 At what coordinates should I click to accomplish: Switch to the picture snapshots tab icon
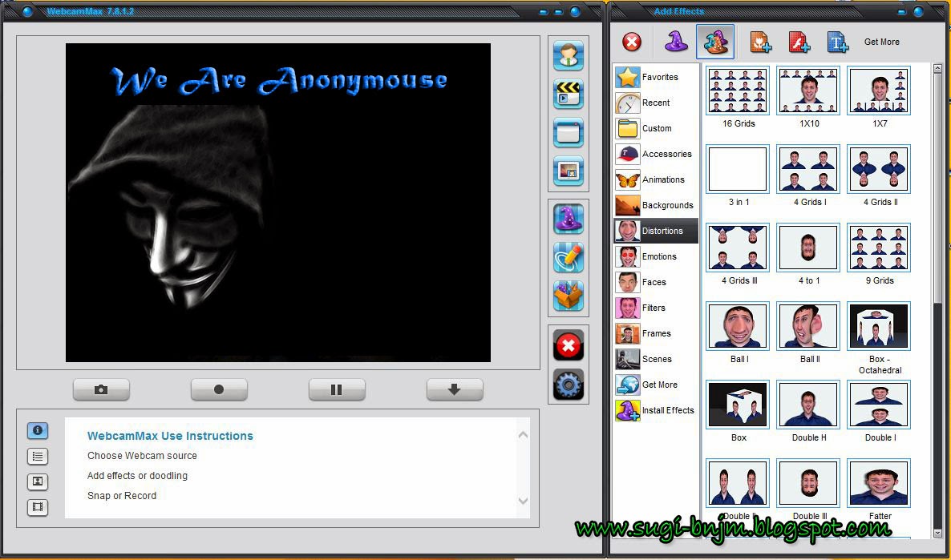tap(38, 481)
